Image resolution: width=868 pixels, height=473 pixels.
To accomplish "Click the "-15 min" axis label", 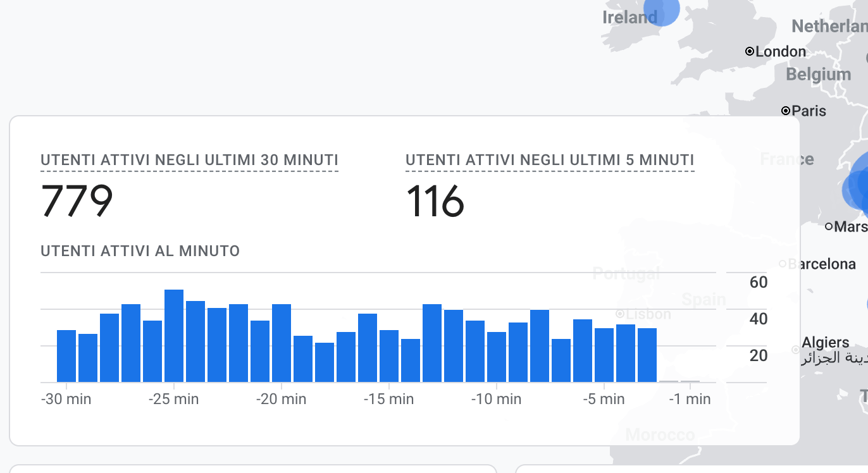I will [388, 399].
